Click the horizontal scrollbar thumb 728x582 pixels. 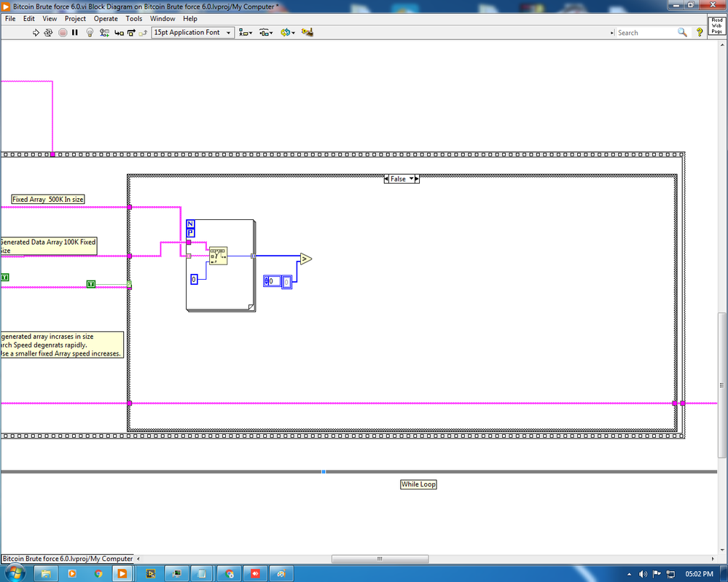tap(380, 559)
